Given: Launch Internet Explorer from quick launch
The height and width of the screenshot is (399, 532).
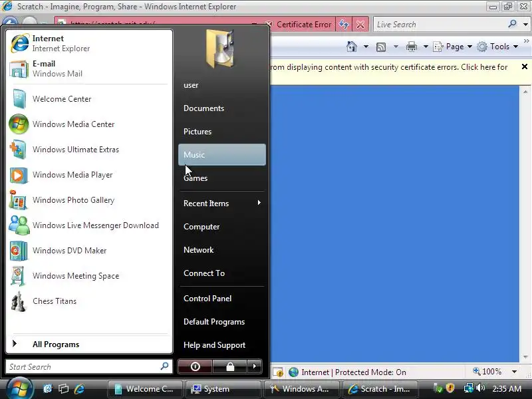Looking at the screenshot, I should (79, 389).
